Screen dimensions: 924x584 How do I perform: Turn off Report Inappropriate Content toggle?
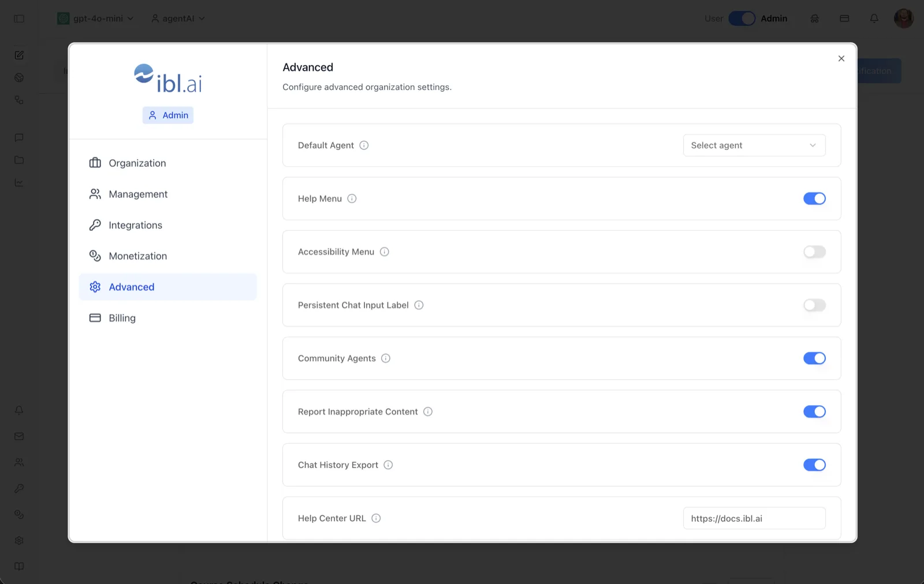pos(814,411)
